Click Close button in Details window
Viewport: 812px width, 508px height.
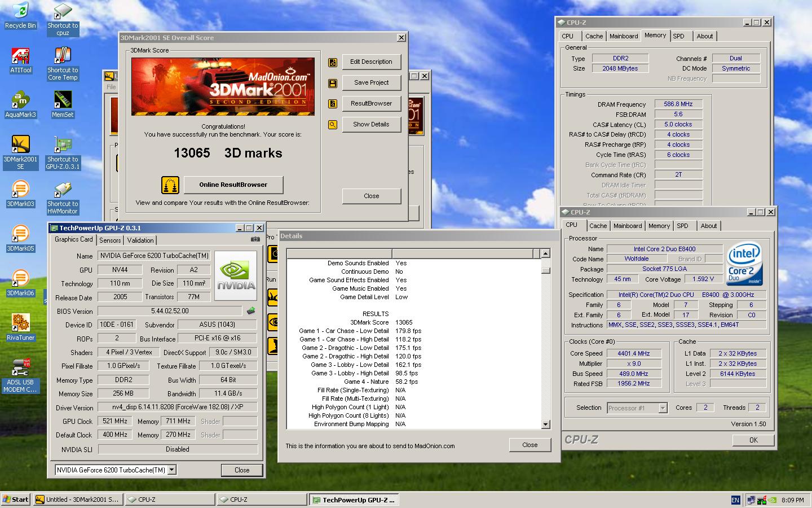point(529,445)
